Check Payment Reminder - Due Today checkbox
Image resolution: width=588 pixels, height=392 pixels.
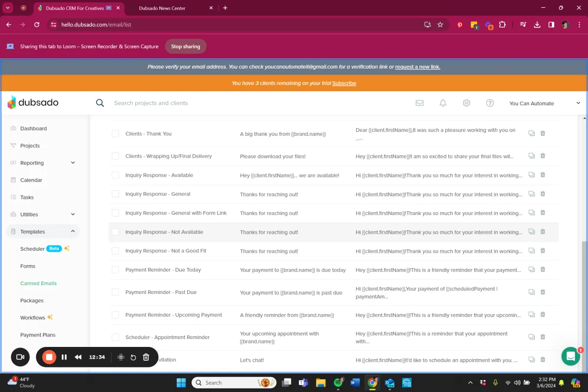click(x=115, y=269)
